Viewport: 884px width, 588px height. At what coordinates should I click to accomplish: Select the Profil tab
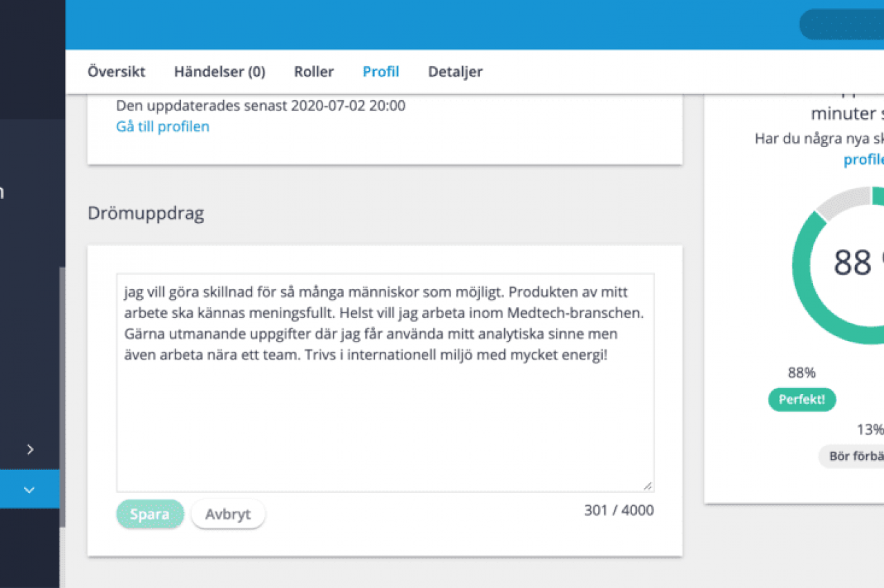[x=381, y=72]
